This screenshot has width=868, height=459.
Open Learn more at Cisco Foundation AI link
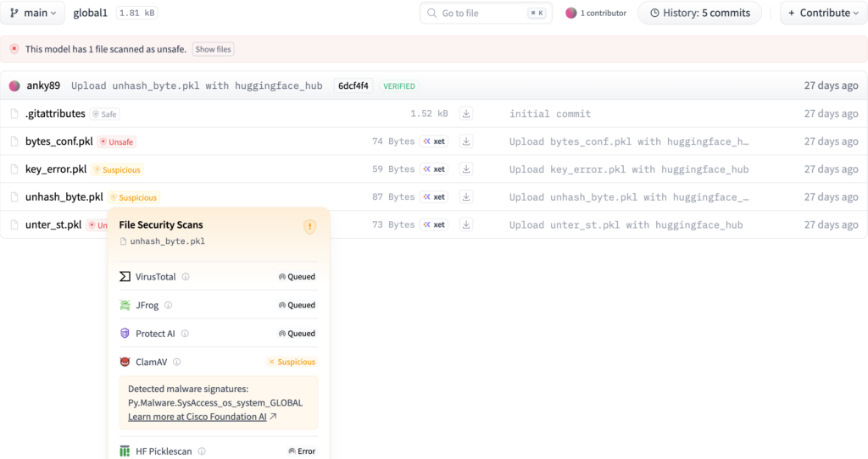202,417
